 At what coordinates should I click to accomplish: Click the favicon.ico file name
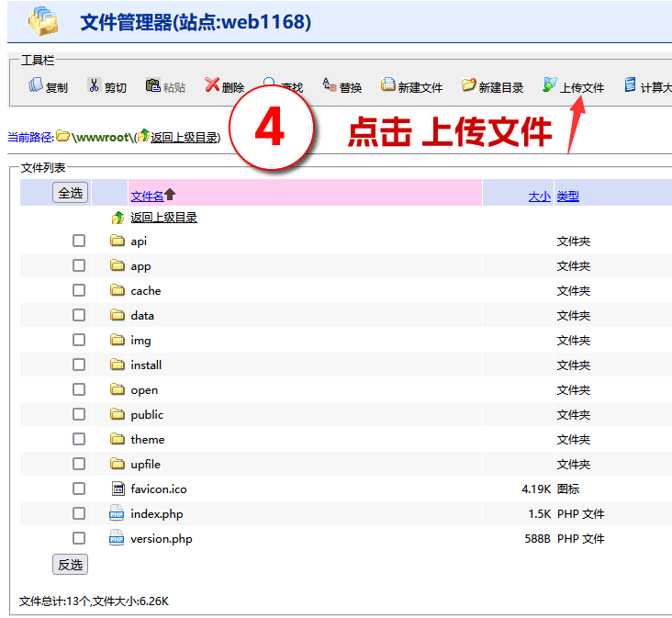click(159, 489)
